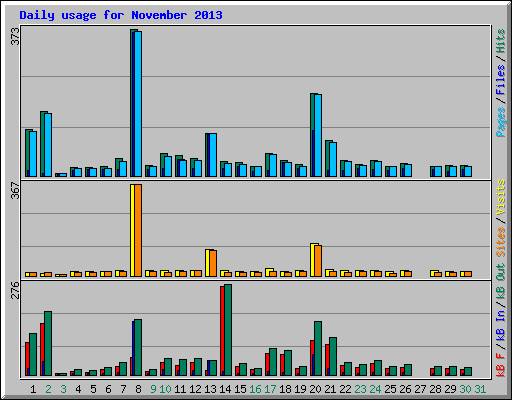Click the 373 axis value

pos(15,36)
